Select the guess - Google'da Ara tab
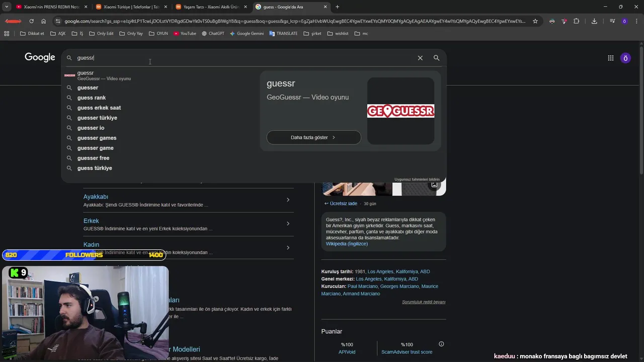 tap(291, 7)
